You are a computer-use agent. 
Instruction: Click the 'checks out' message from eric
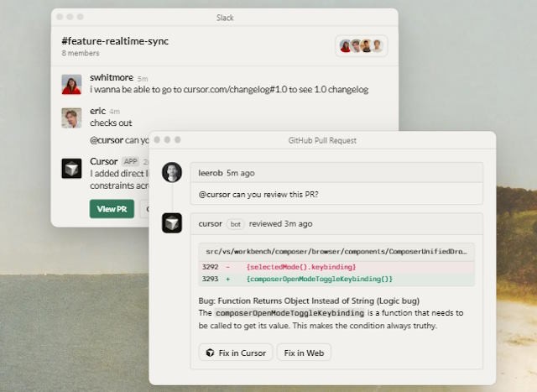[111, 123]
